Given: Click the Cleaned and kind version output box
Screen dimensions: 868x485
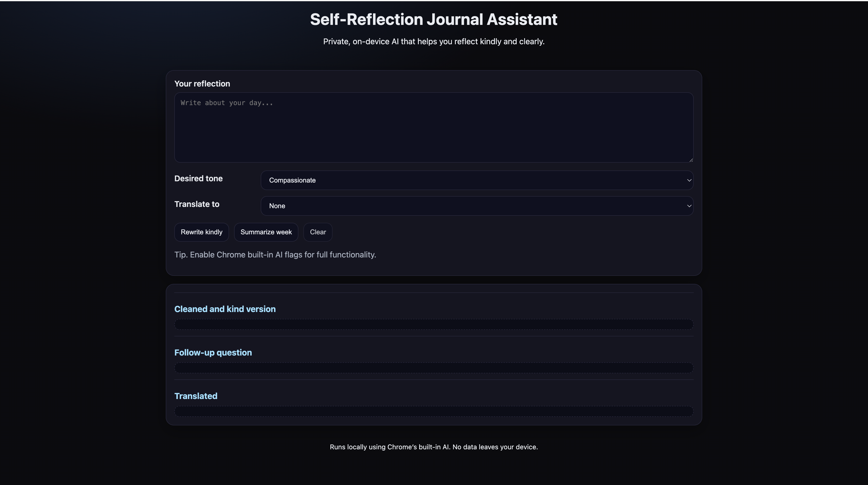Looking at the screenshot, I should (x=434, y=324).
